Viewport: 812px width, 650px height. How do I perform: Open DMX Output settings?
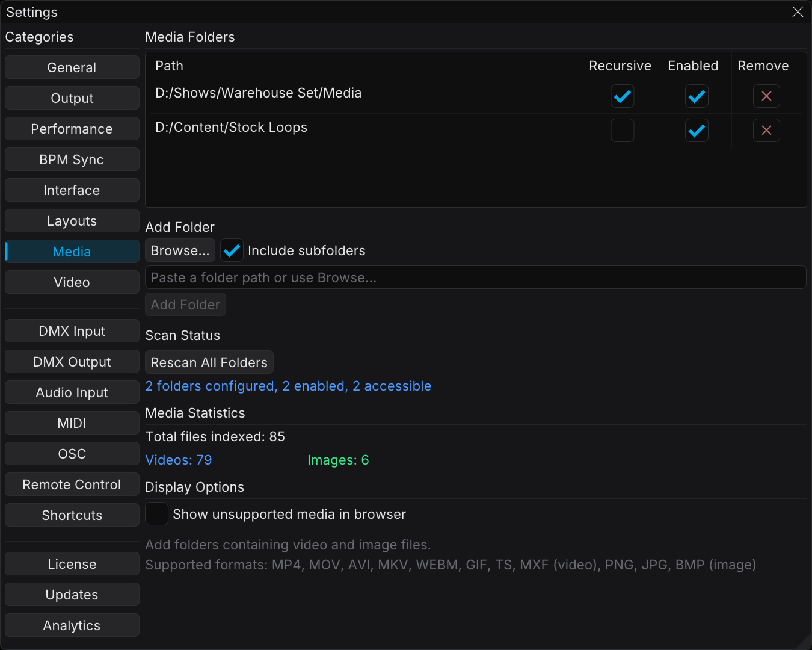click(72, 362)
